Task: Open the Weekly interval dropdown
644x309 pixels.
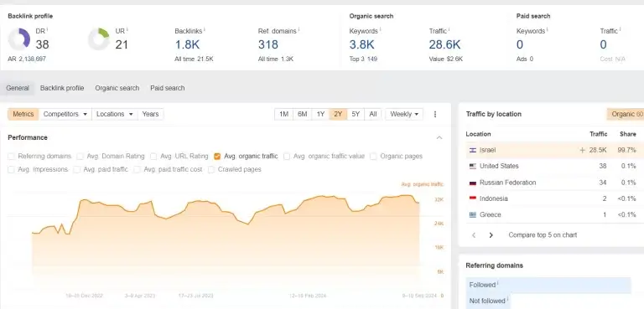Action: coord(404,114)
